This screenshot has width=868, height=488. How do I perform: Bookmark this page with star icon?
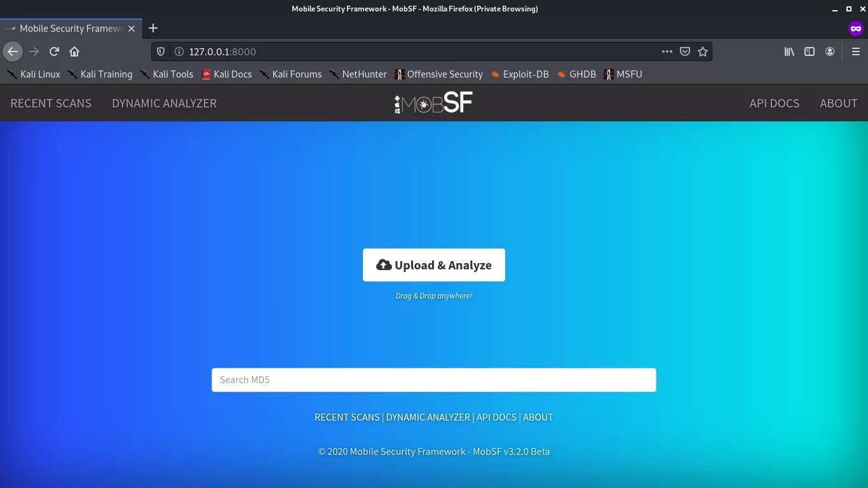pyautogui.click(x=703, y=51)
